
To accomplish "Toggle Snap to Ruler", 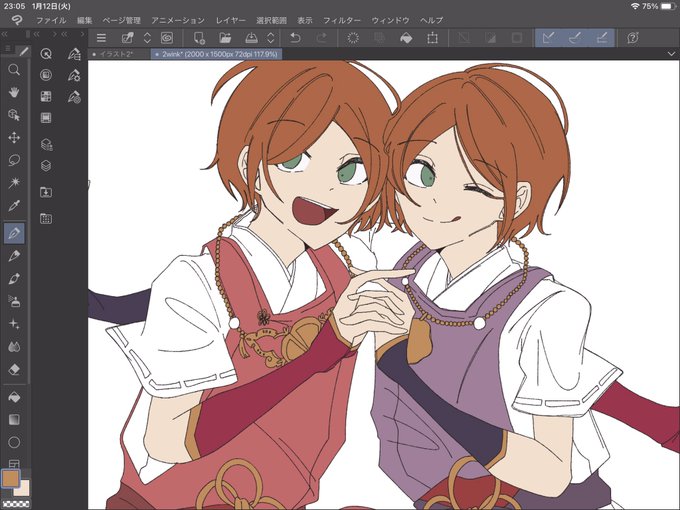I will (549, 38).
